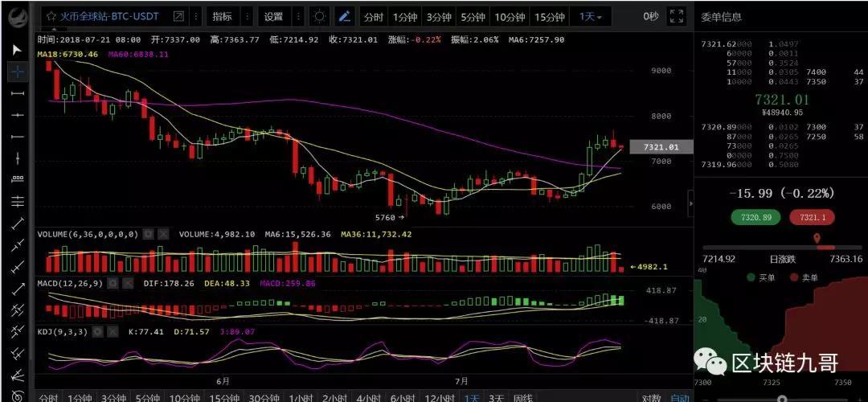
Task: Click the 火币全球站-BTC-USDT pair title
Action: [x=109, y=17]
